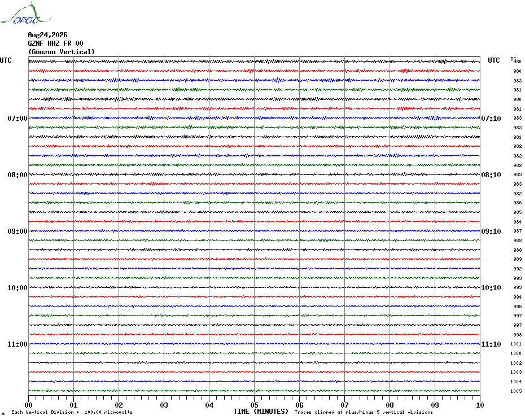Viewport: 525px width, 420px height.
Task: Click the 08:10 time label
Action: [491, 175]
